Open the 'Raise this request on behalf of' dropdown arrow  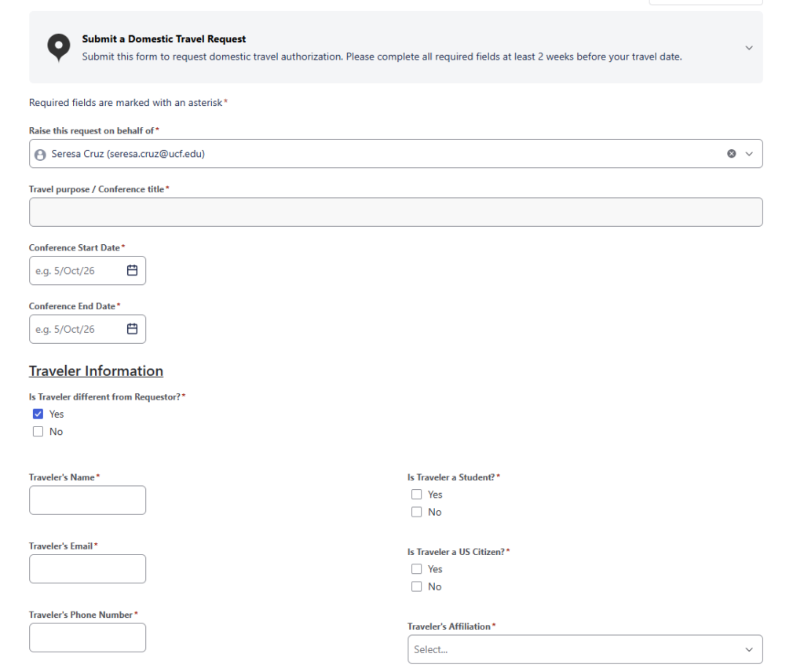coord(748,154)
